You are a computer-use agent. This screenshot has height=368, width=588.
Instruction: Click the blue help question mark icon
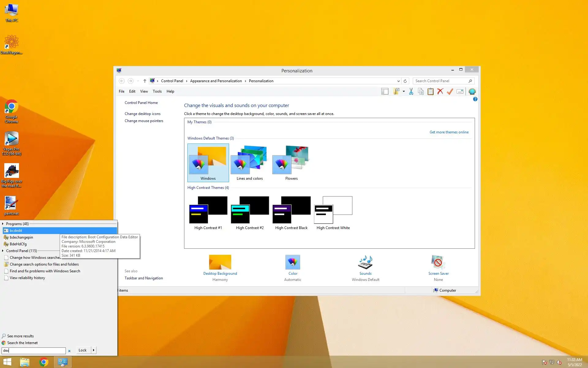[x=475, y=99]
